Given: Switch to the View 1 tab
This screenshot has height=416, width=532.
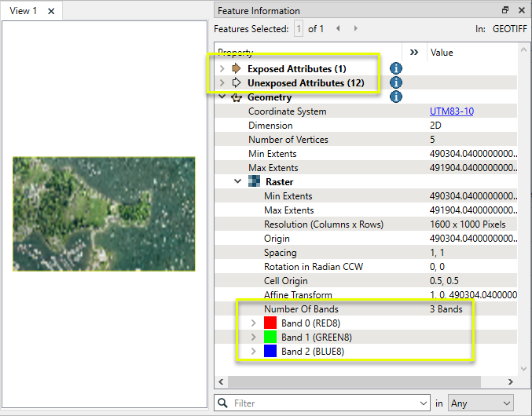Looking at the screenshot, I should (x=24, y=11).
